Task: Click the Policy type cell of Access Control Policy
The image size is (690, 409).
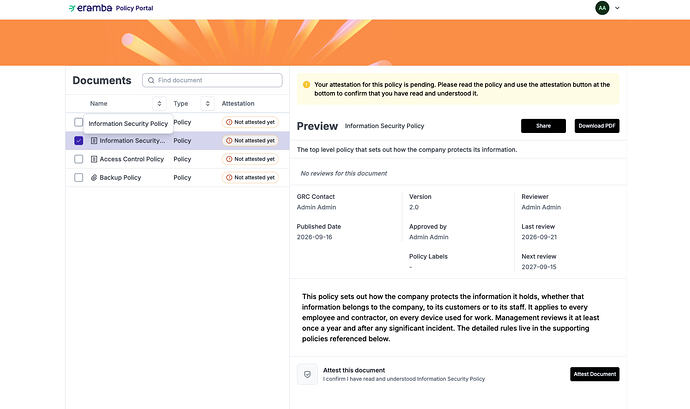Action: tap(182, 159)
